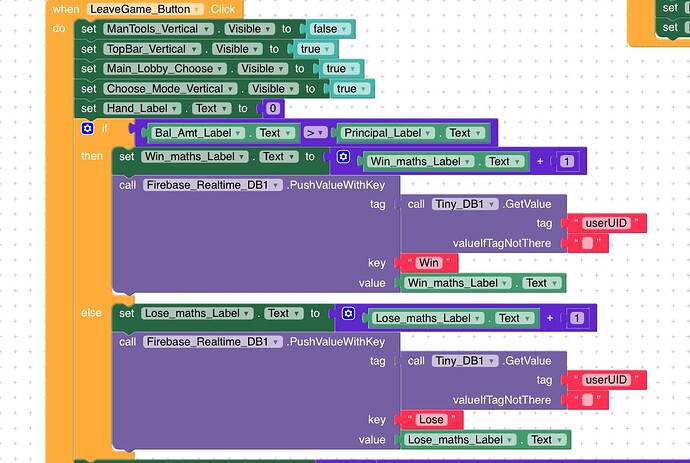Open the gear icon on the Win_maths addition block
Screen dimensions: 690x463
344,158
